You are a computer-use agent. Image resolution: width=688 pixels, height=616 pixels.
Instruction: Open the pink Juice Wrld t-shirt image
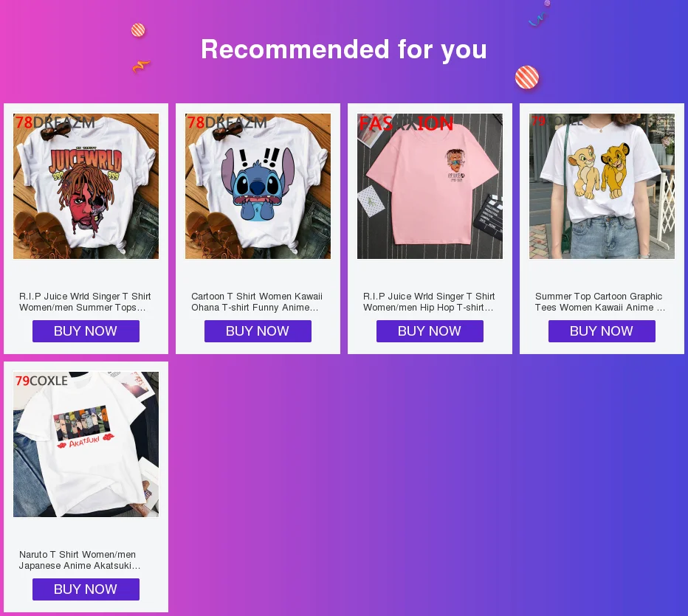430,186
